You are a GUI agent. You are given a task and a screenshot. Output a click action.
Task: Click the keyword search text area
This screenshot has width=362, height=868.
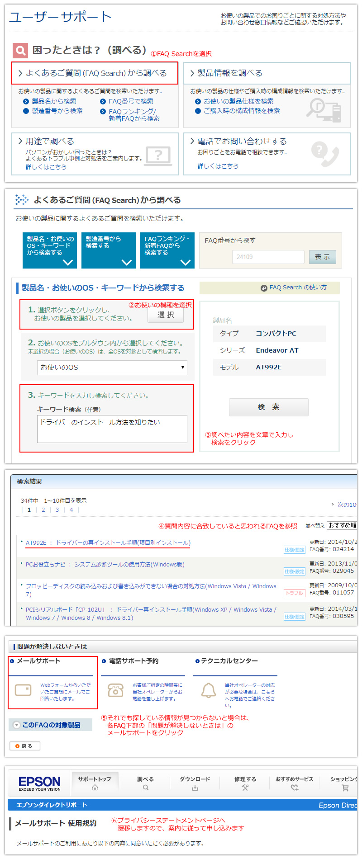pos(112,429)
